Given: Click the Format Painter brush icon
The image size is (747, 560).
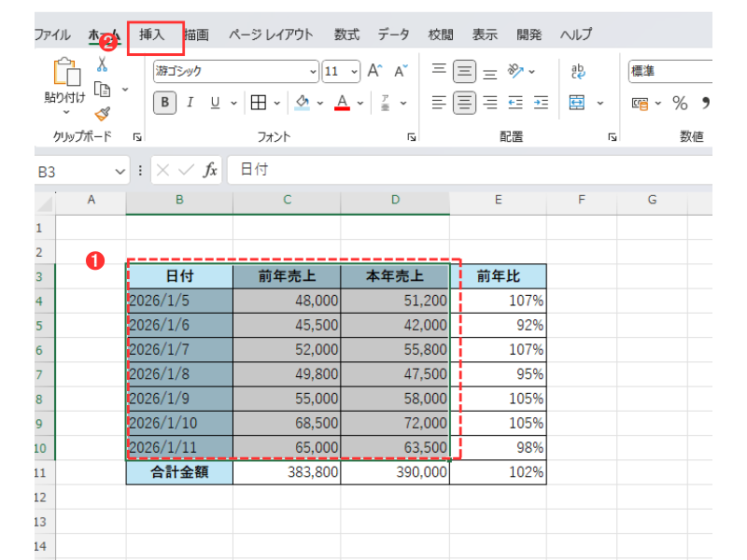Looking at the screenshot, I should point(102,113).
